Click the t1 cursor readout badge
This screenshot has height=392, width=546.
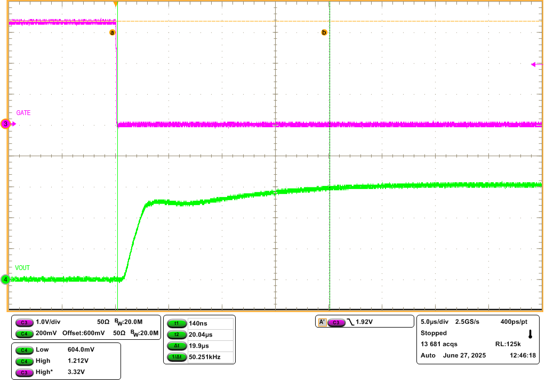[x=176, y=323]
